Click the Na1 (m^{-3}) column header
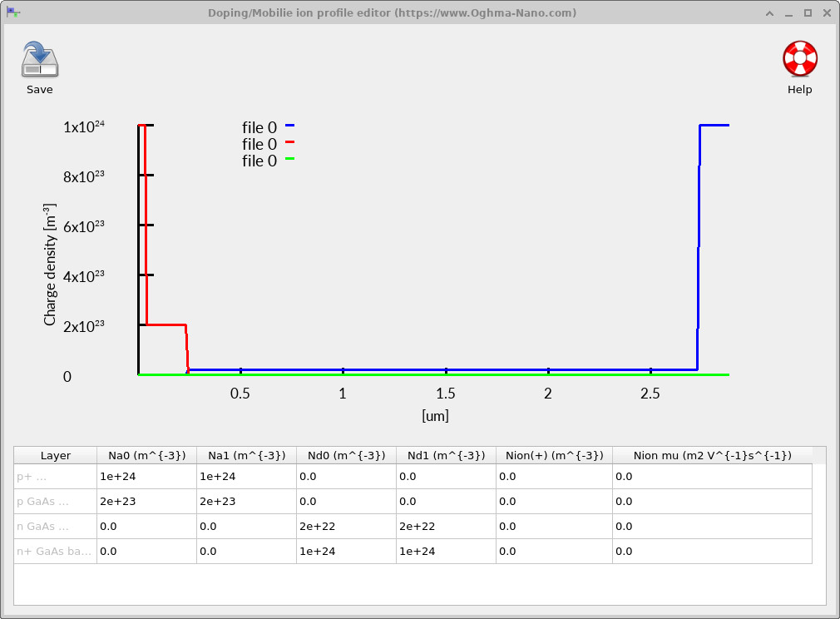Viewport: 840px width, 619px height. (246, 456)
